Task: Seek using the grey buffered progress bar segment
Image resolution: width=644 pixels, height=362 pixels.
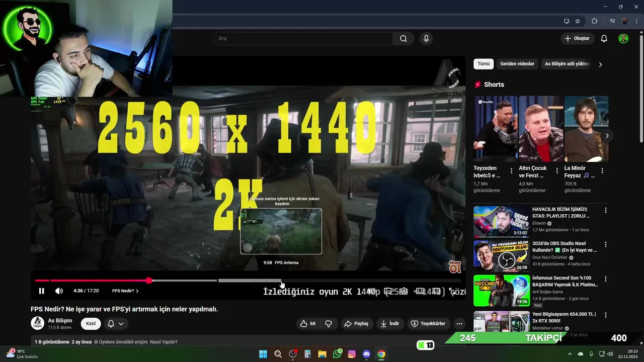Action: point(249,281)
